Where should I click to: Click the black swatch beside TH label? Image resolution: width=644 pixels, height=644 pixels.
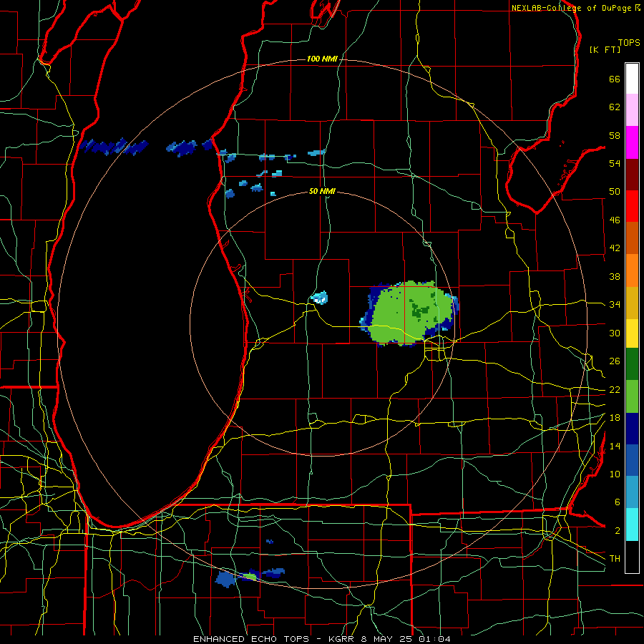coord(632,557)
